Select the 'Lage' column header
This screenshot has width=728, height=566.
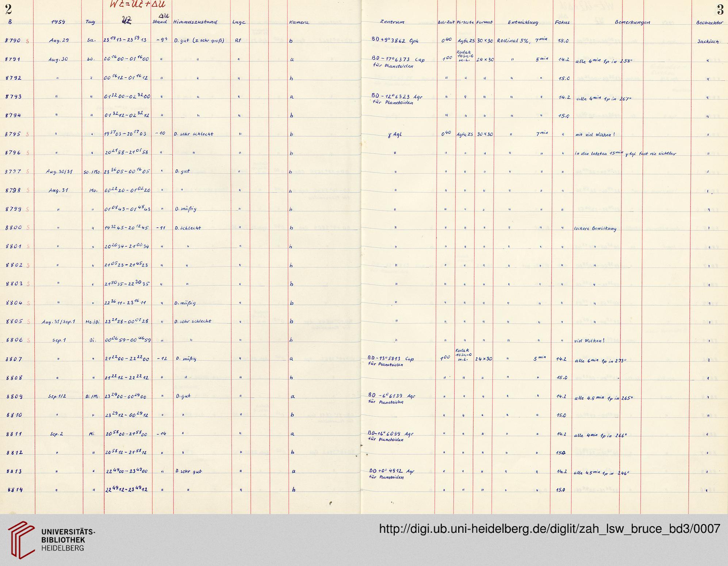(x=239, y=22)
